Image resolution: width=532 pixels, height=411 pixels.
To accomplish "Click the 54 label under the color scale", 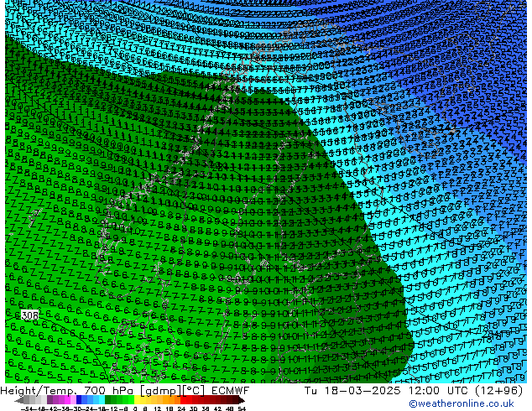I will [x=242, y=409].
